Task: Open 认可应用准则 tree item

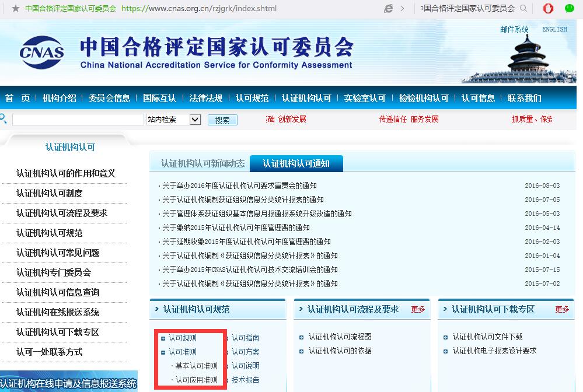Action: (196, 380)
